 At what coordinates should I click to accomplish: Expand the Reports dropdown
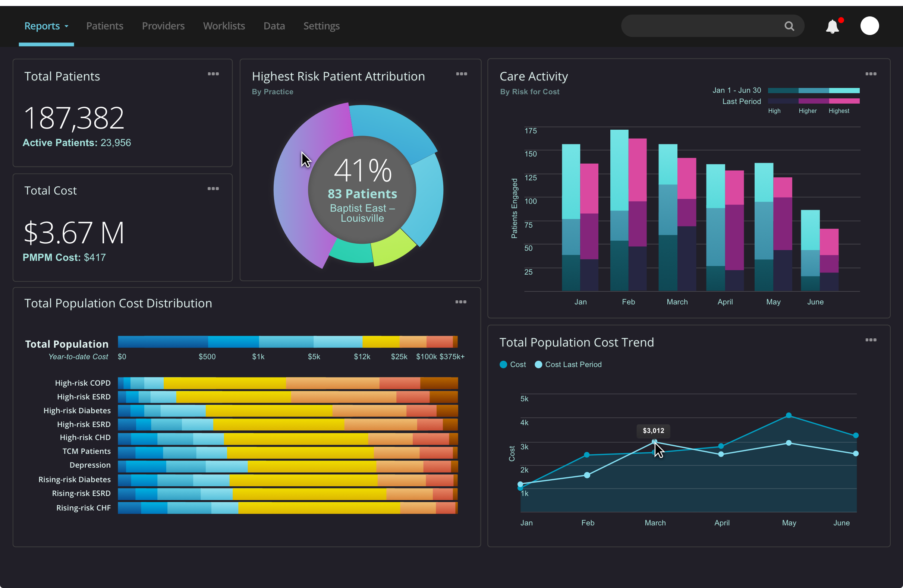point(46,26)
